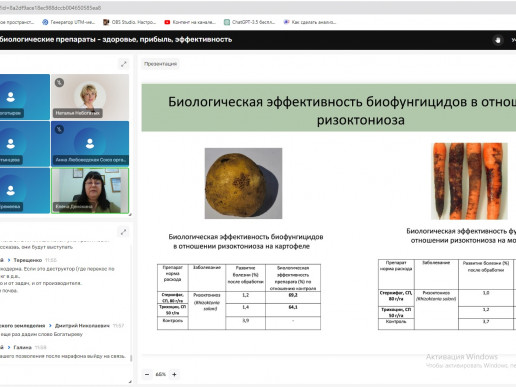Click the potato table caption about картофеле
The width and height of the screenshot is (516, 387).
pyautogui.click(x=246, y=242)
